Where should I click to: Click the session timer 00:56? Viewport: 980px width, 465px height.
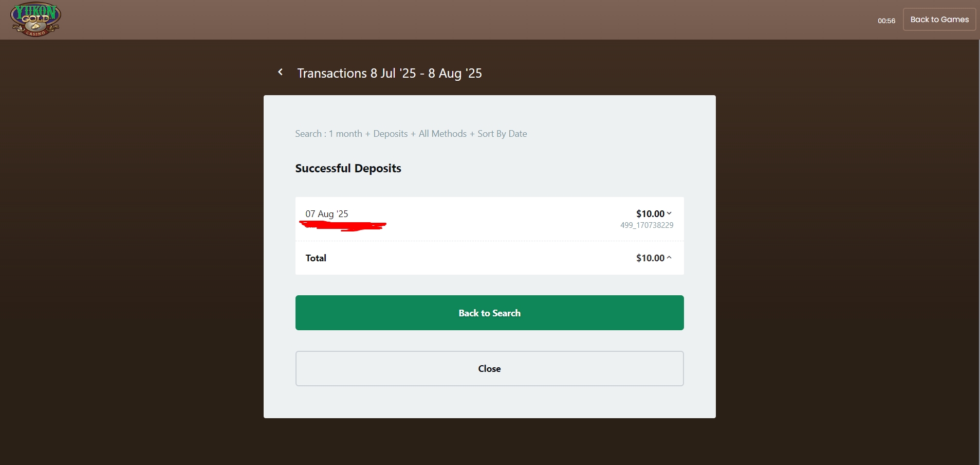coord(886,21)
